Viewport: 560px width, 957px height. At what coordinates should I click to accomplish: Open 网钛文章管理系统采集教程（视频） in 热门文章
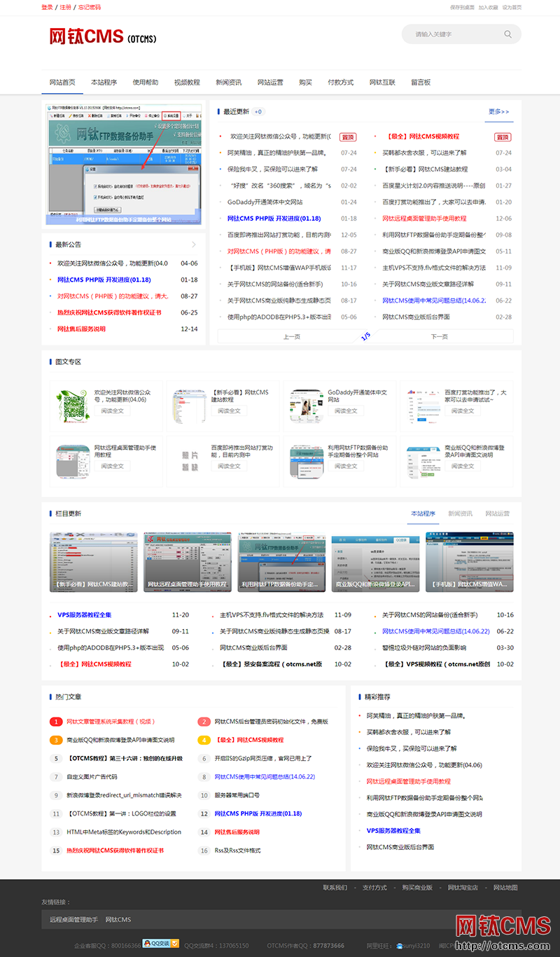point(111,722)
